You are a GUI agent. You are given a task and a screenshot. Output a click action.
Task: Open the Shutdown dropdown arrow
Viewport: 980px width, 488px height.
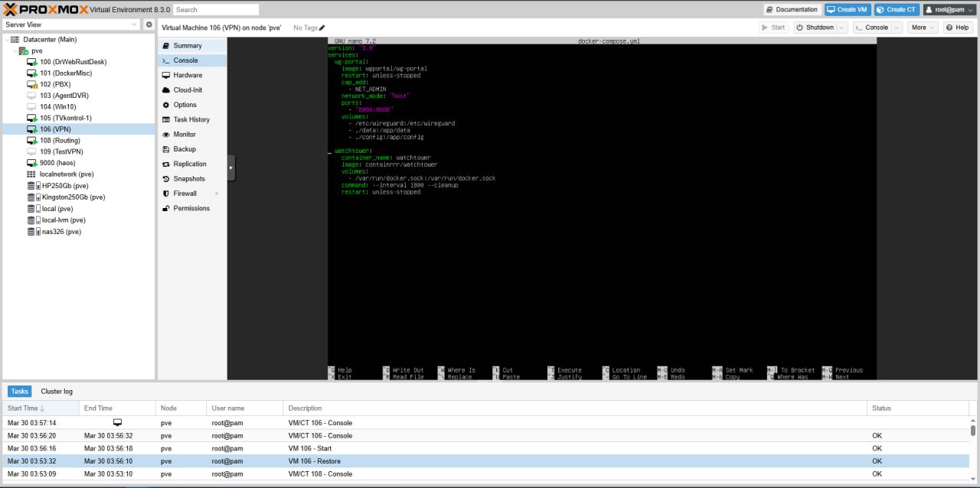point(842,28)
